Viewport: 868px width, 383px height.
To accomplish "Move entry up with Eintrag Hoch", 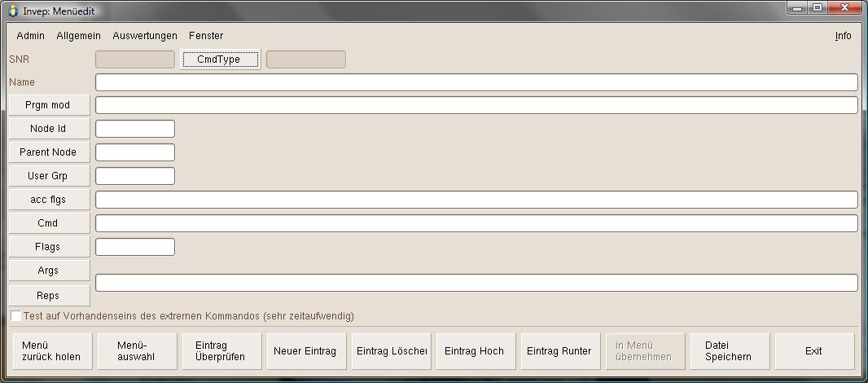I will [x=476, y=351].
